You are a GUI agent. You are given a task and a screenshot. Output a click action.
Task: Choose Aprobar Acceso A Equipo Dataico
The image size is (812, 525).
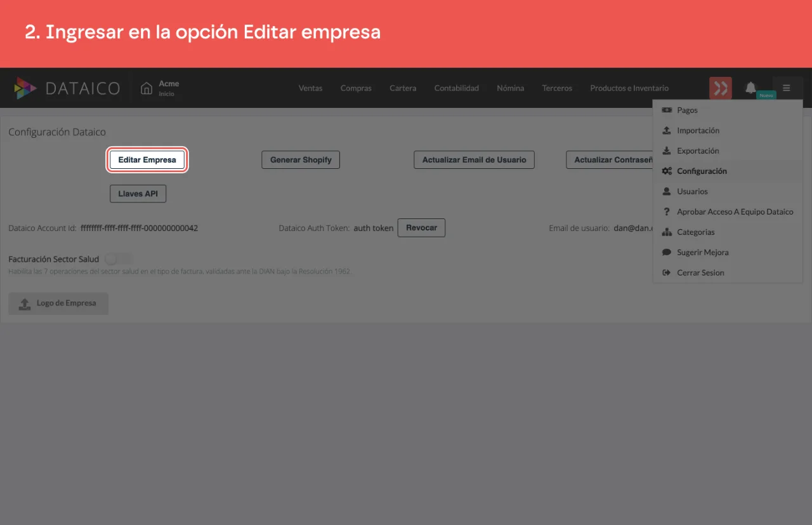[728, 211]
